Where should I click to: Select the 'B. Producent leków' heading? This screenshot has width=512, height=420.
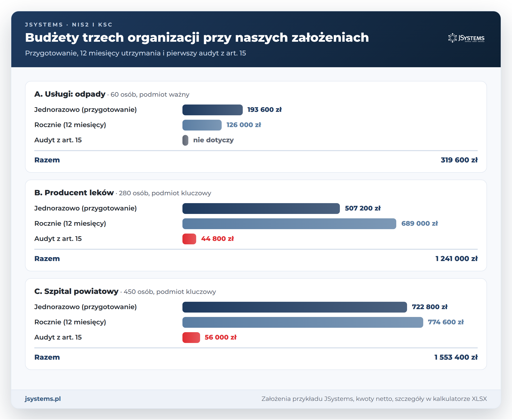[74, 193]
